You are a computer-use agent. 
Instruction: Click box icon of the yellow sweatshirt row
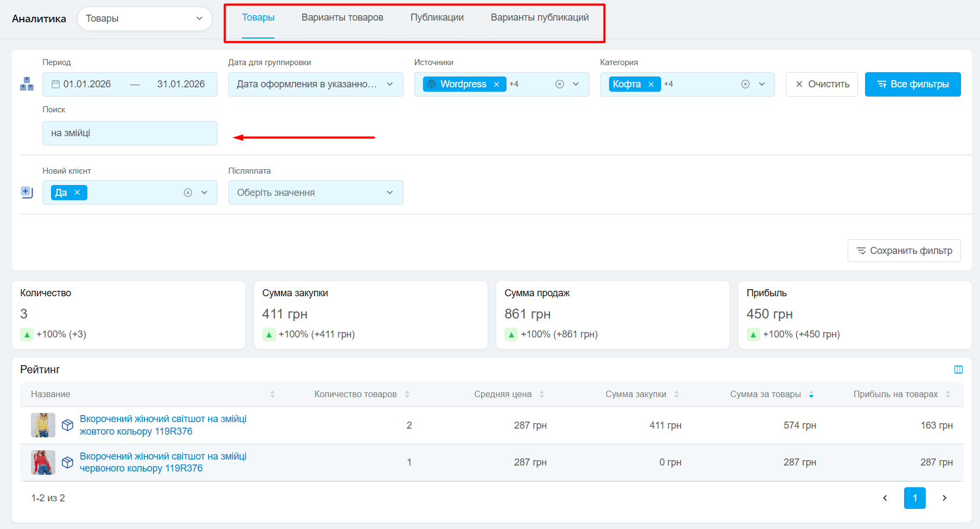pos(67,425)
